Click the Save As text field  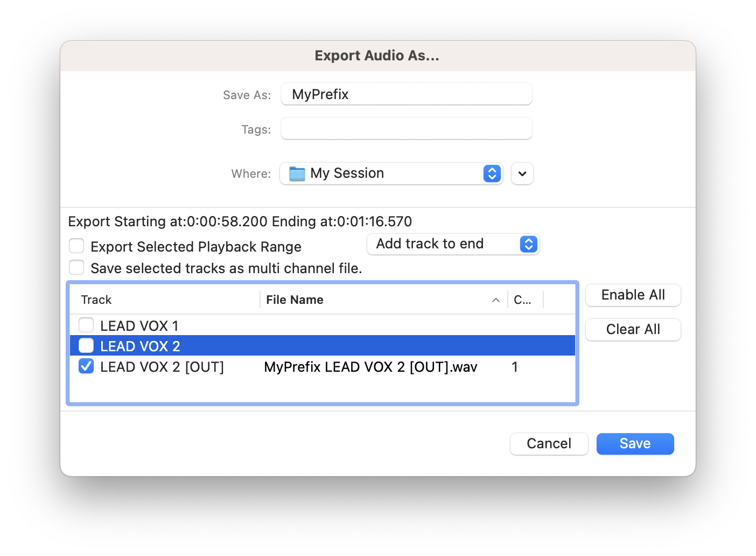[406, 94]
